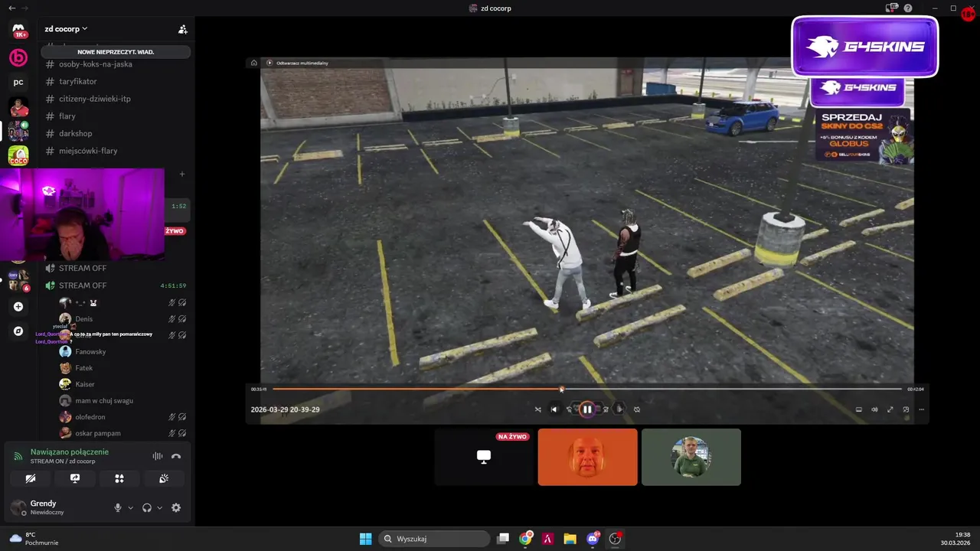Toggle microphone mute
Image resolution: width=980 pixels, height=551 pixels.
pyautogui.click(x=118, y=507)
